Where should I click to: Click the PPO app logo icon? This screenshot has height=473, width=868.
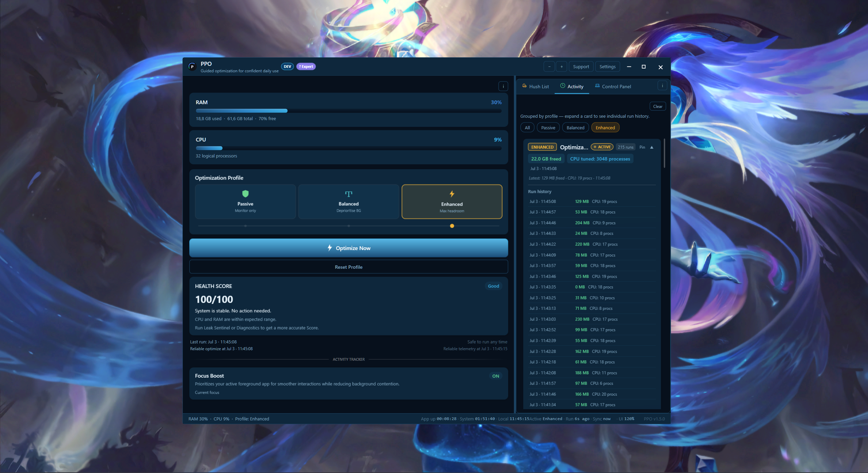[x=192, y=67]
